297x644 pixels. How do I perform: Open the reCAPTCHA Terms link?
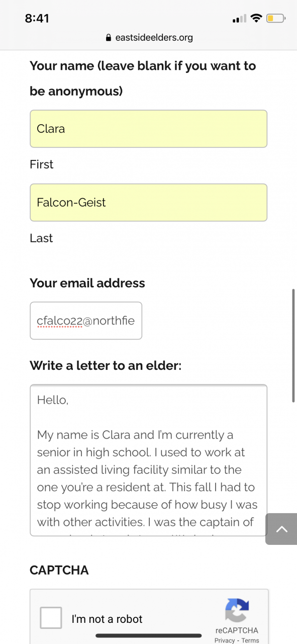250,640
